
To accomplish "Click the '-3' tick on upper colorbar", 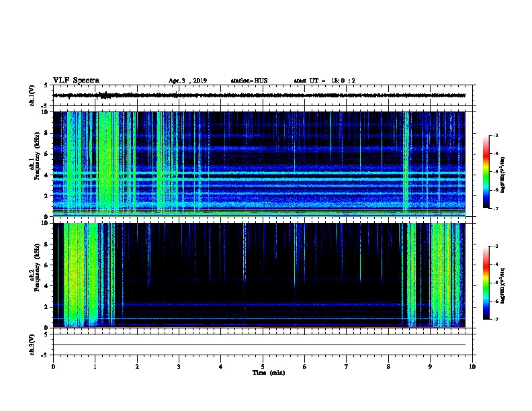I will tap(496, 135).
